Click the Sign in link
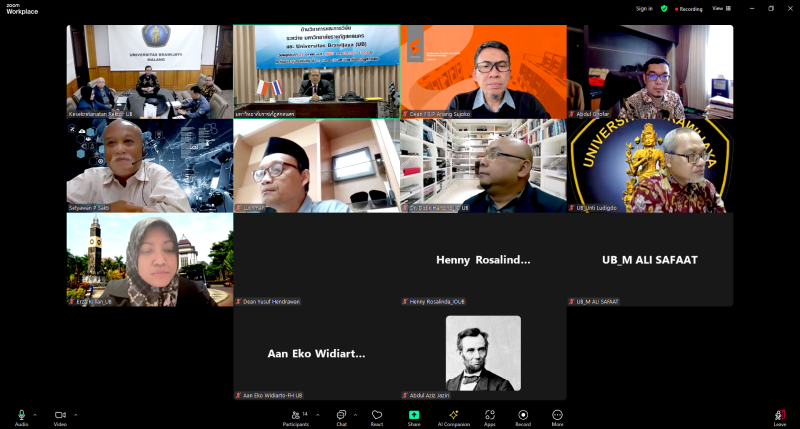Screen dimensions: 800x429 point(644,8)
